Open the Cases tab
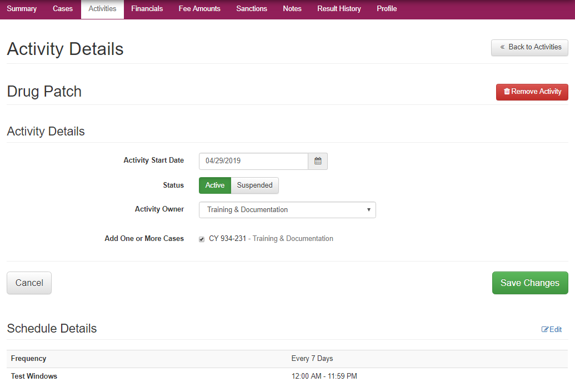This screenshot has width=575, height=392. [x=63, y=9]
